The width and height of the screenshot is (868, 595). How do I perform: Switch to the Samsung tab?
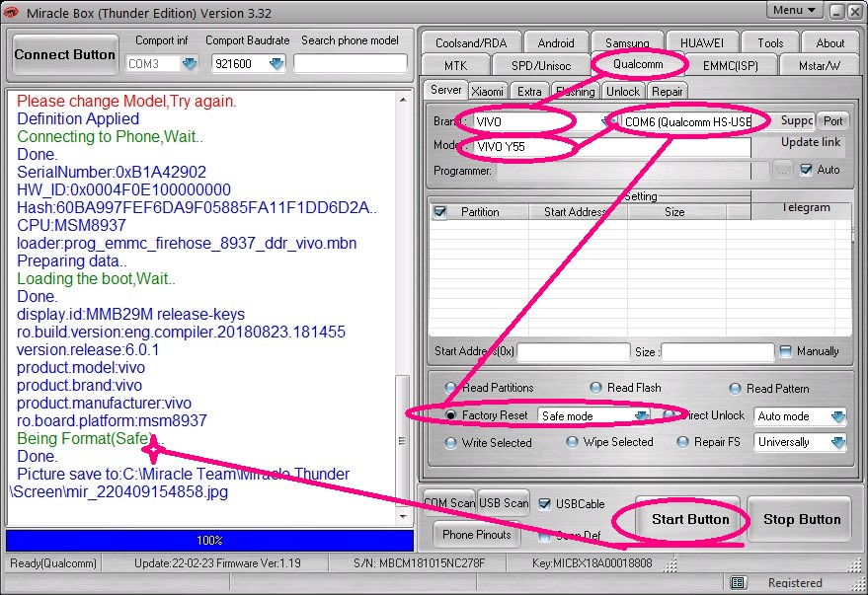pyautogui.click(x=627, y=42)
